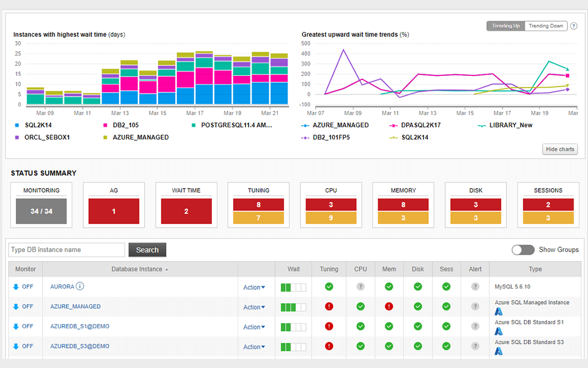Click the Hide charts button
The width and height of the screenshot is (588, 368).
click(x=559, y=149)
